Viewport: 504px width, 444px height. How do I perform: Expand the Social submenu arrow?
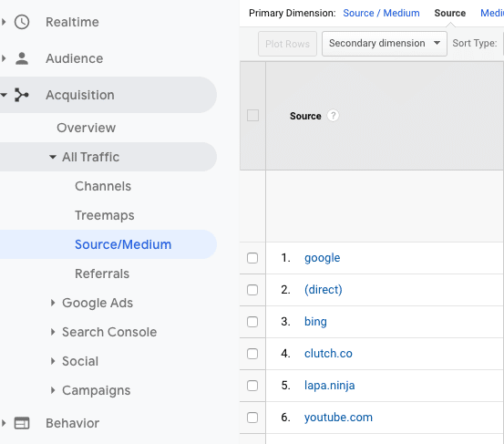point(53,361)
